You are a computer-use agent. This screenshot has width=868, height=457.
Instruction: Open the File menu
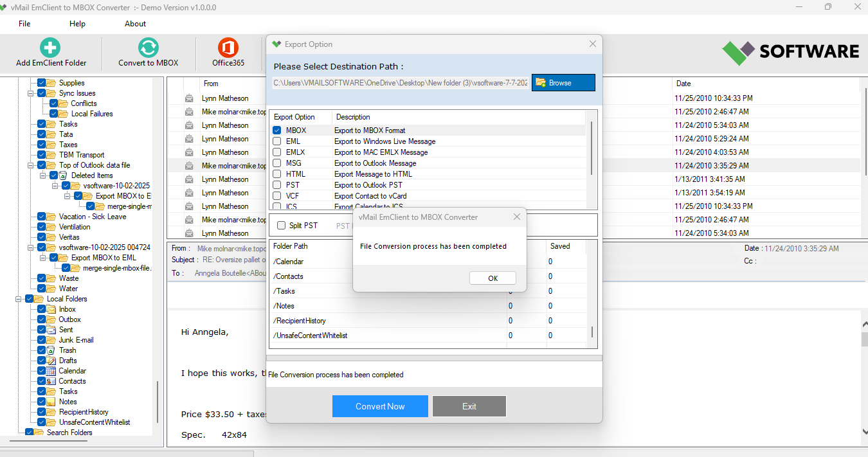[x=24, y=24]
